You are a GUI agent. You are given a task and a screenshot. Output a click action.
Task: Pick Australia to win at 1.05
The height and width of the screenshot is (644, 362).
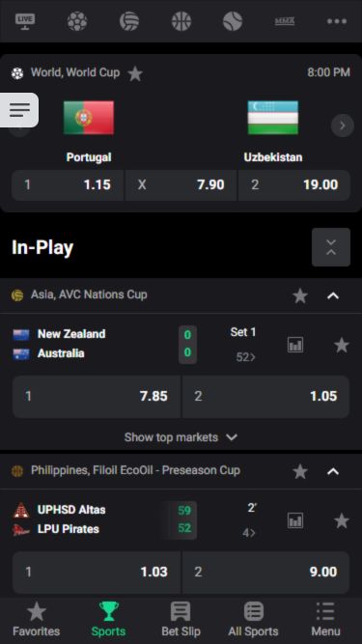coord(266,396)
